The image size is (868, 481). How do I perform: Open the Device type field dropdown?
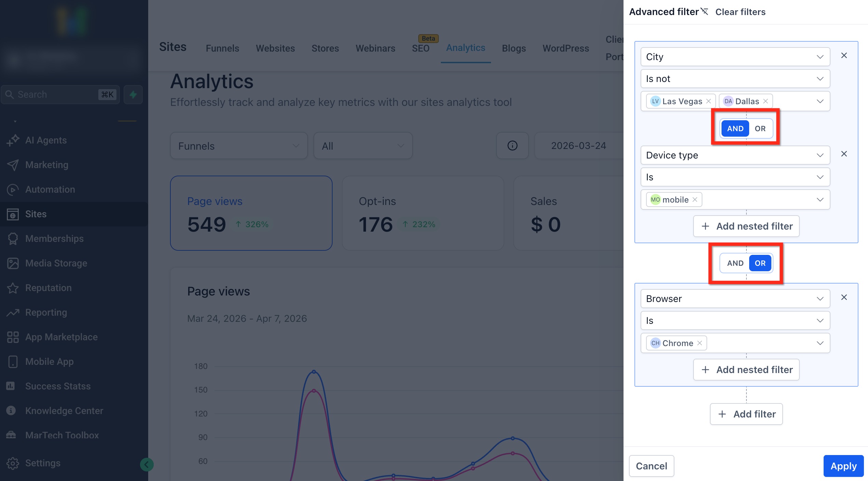tap(735, 155)
